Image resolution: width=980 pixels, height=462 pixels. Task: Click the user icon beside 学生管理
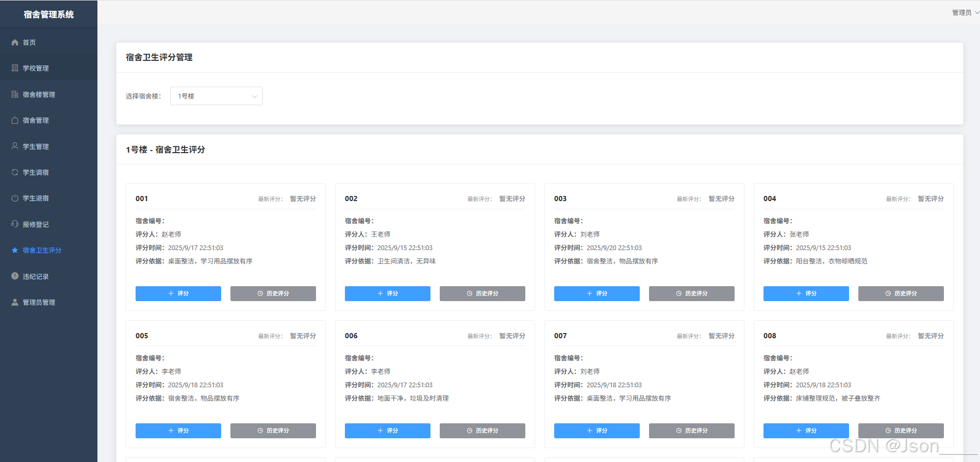[x=15, y=146]
